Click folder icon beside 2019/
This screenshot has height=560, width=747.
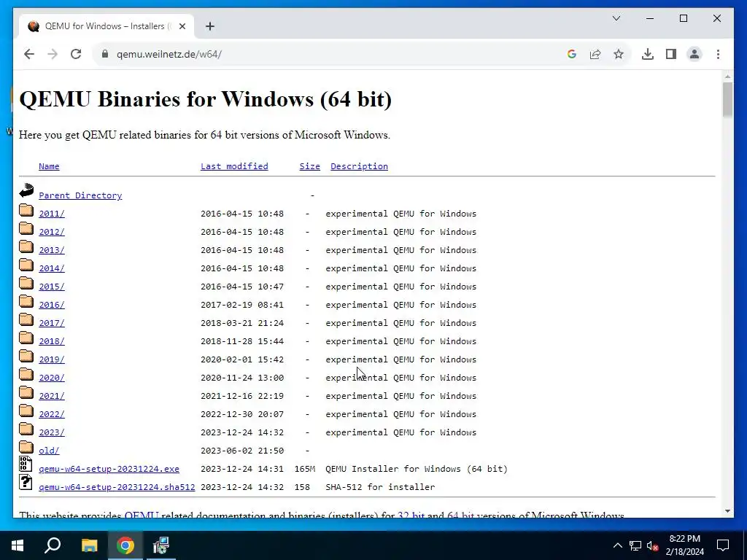pos(26,356)
